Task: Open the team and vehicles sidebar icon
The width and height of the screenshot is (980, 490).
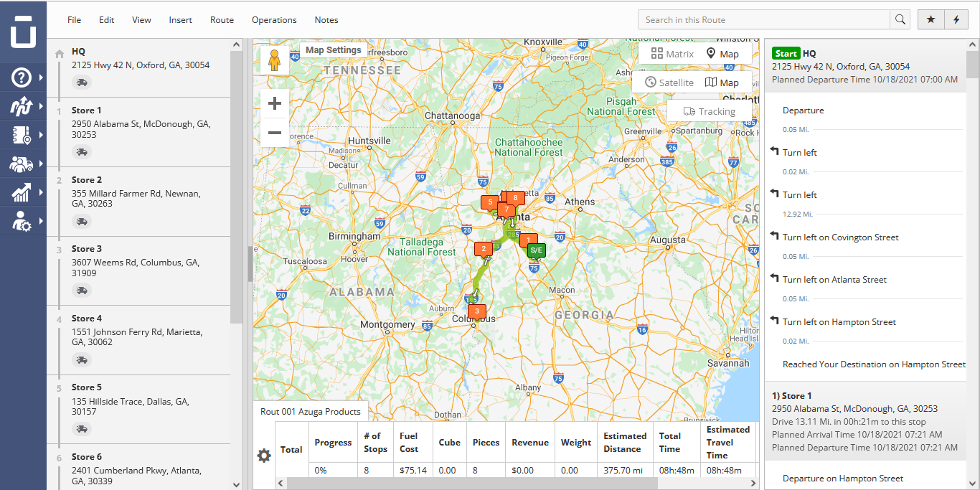Action: [x=21, y=164]
